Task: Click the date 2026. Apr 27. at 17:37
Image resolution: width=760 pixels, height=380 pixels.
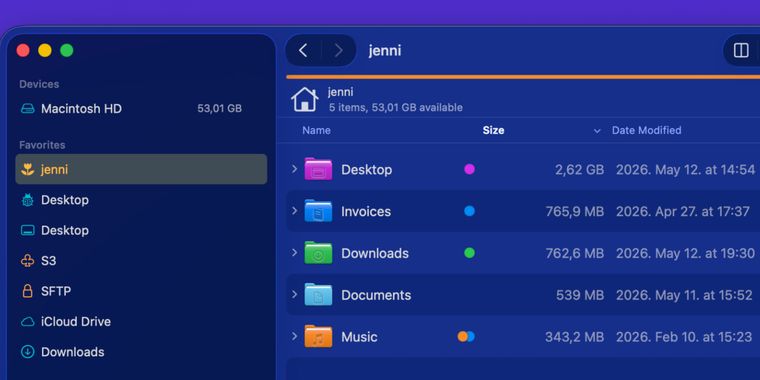Action: [683, 211]
